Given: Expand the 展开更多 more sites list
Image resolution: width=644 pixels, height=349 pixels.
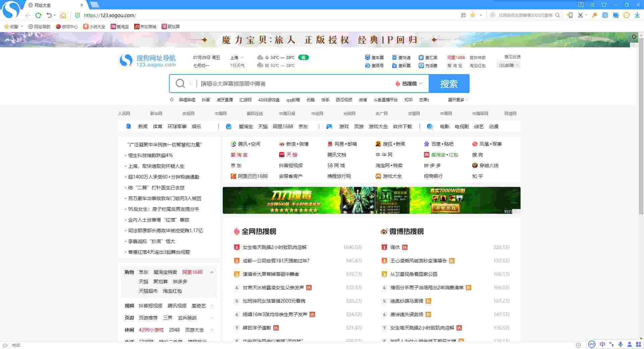Looking at the screenshot, I should [456, 100].
